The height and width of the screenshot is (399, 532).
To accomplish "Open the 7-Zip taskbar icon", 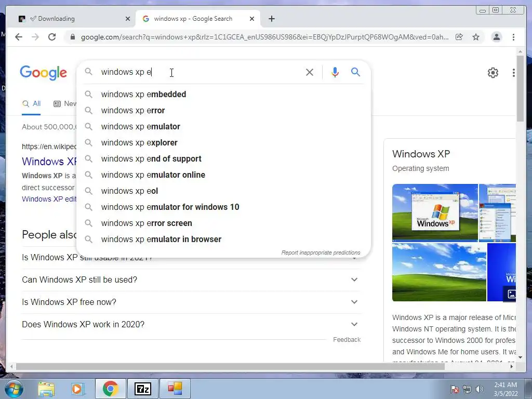I will [142, 389].
